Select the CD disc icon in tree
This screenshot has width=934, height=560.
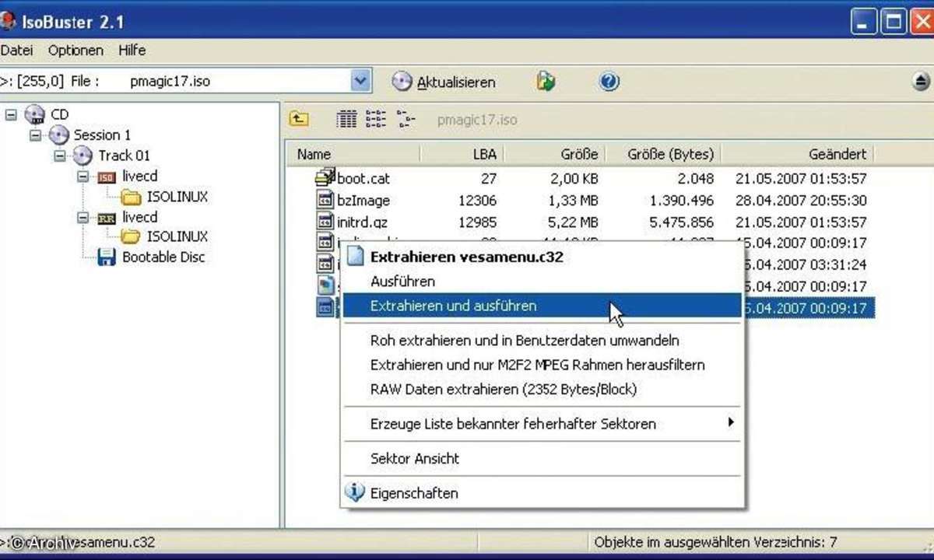[34, 114]
